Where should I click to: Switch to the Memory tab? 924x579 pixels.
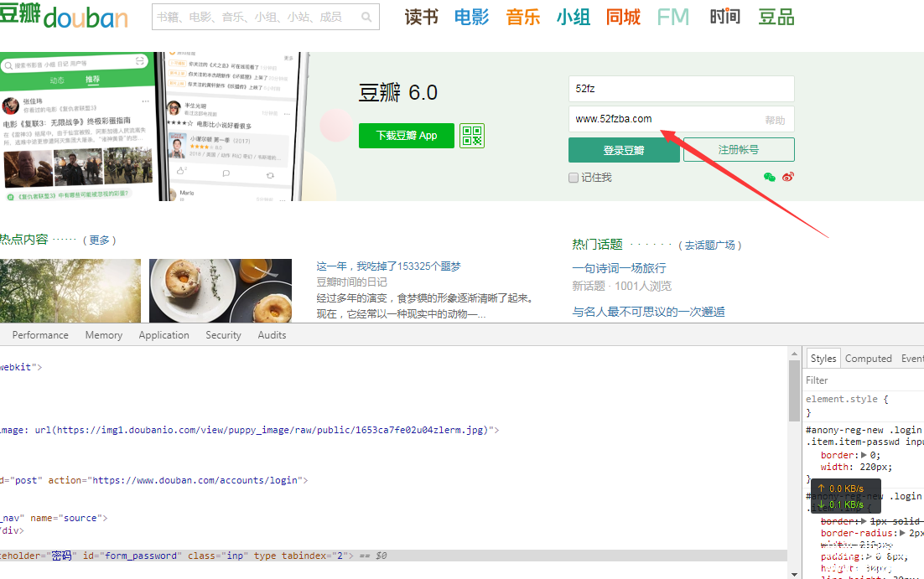coord(104,335)
